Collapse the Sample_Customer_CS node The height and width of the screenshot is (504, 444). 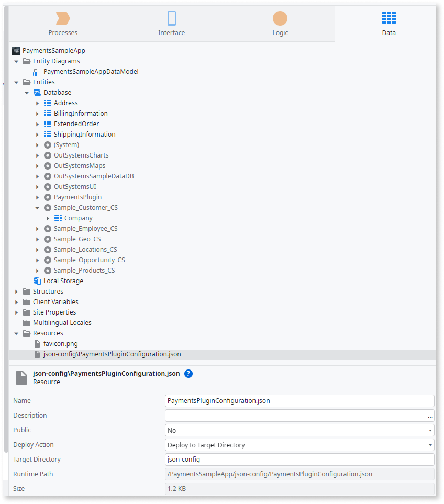coord(37,208)
